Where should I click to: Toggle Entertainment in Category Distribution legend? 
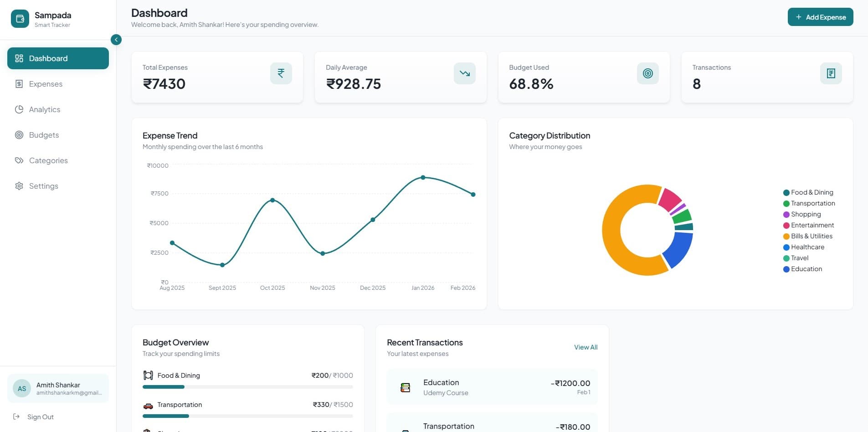[809, 225]
